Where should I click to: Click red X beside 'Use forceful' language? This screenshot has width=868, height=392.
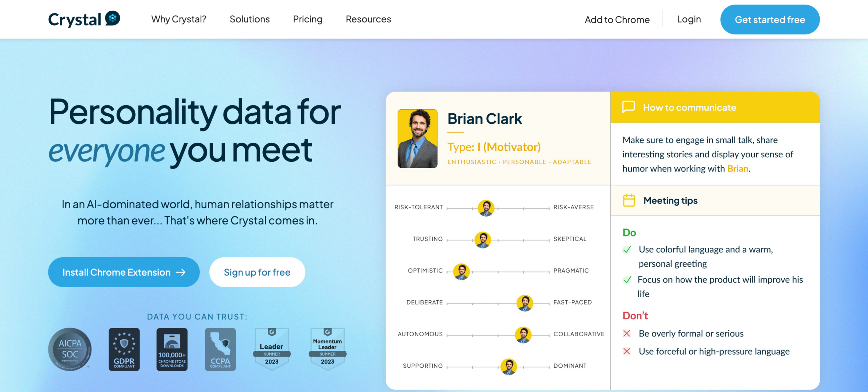click(627, 351)
